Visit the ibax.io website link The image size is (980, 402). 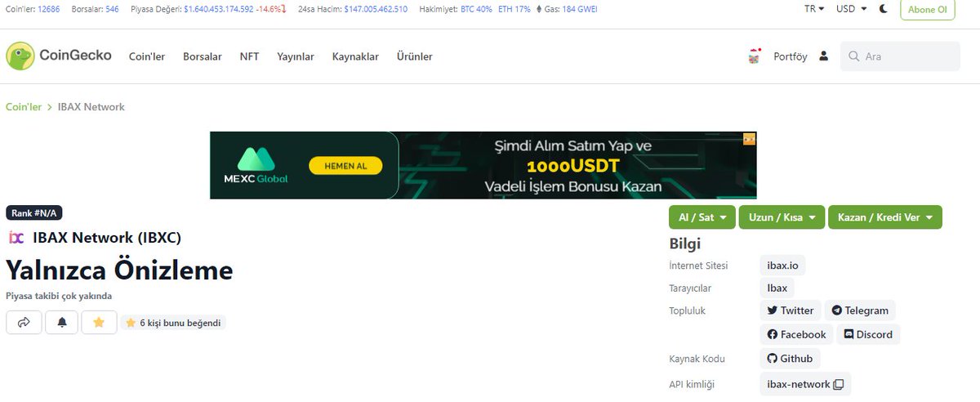coord(782,266)
